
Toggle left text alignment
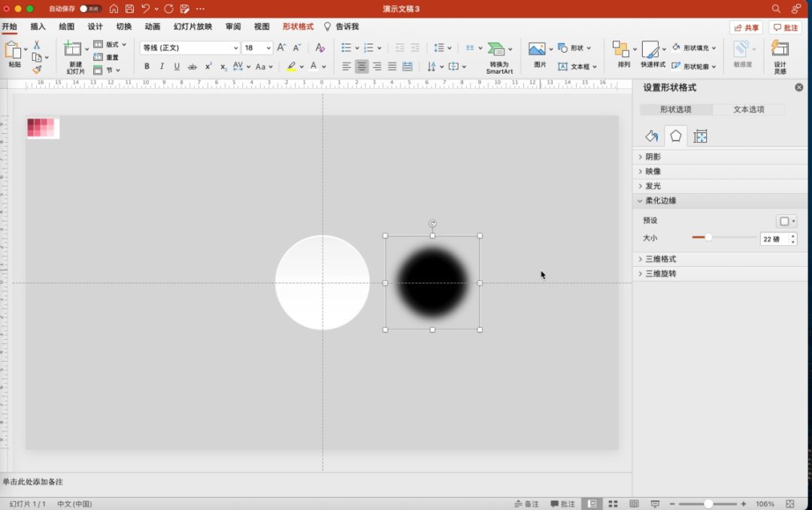click(x=347, y=66)
